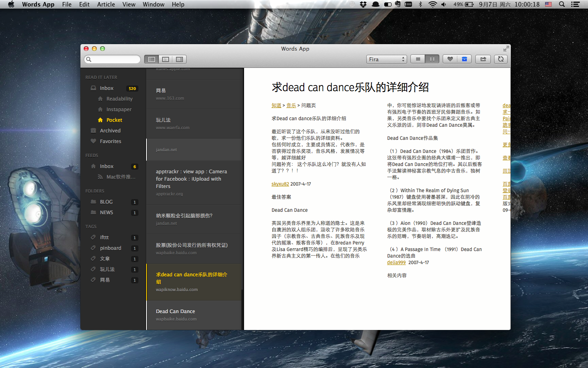Favorite the article with heart icon
588x368 pixels.
450,59
